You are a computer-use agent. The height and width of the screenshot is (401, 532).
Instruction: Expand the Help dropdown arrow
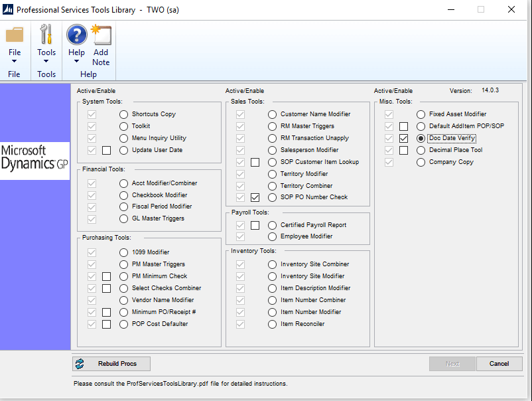coord(77,62)
